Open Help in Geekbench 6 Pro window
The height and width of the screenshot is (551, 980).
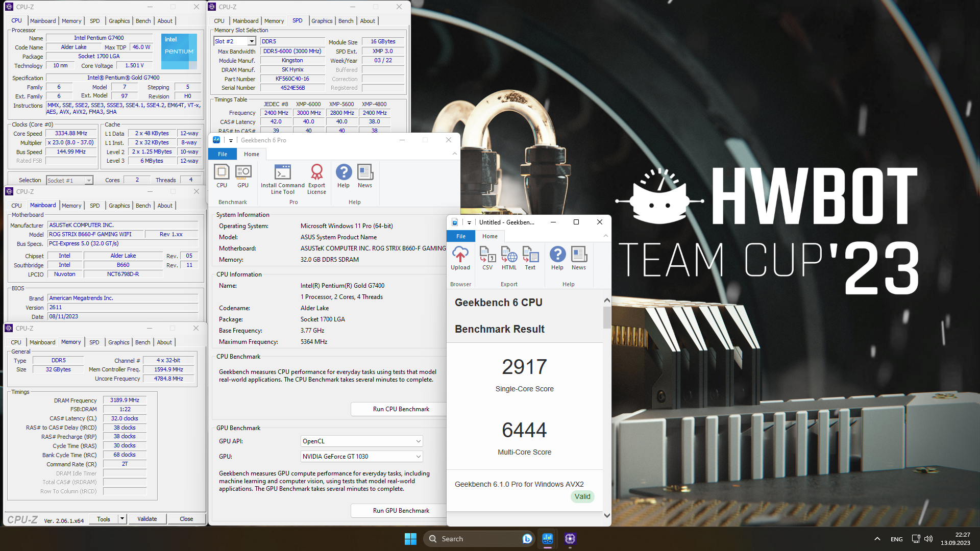pos(344,176)
